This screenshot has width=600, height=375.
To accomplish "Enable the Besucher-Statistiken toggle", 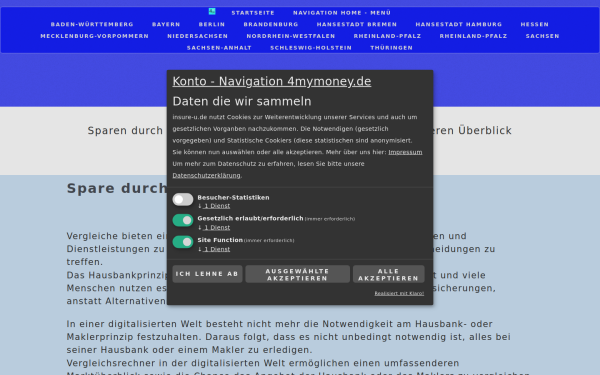I will (183, 199).
